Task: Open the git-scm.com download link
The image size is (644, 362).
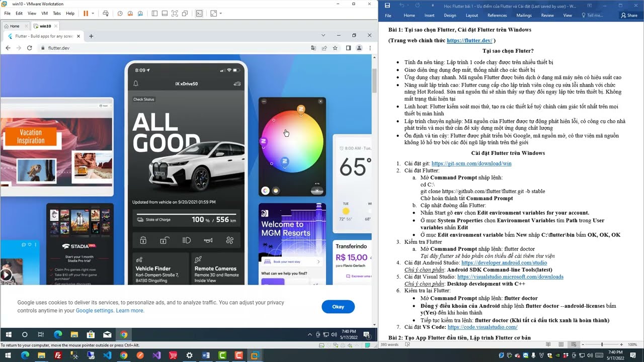Action: [471, 163]
